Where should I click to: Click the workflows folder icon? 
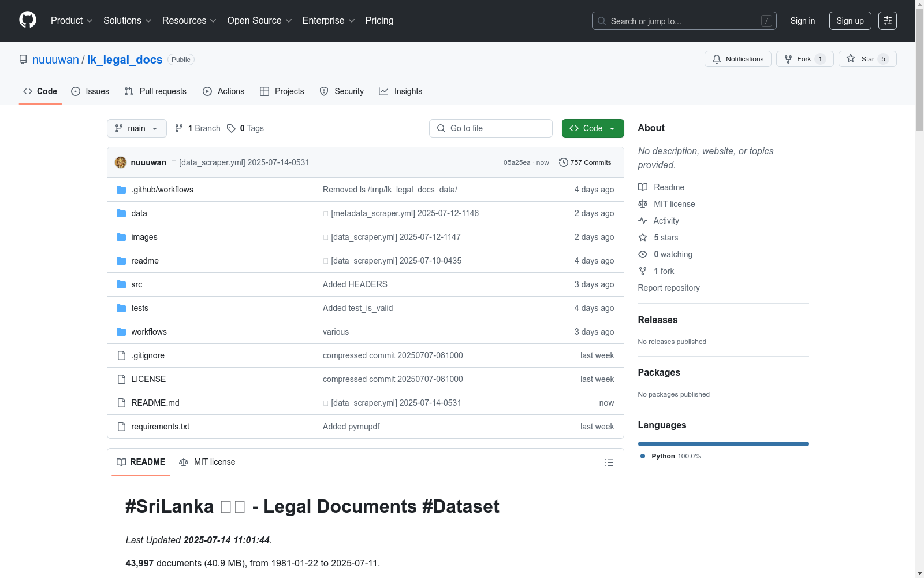[121, 332]
